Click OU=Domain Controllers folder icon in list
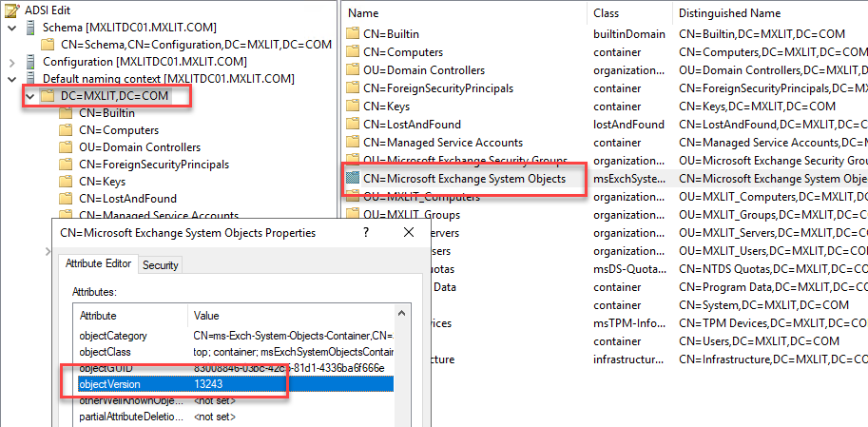 point(352,70)
